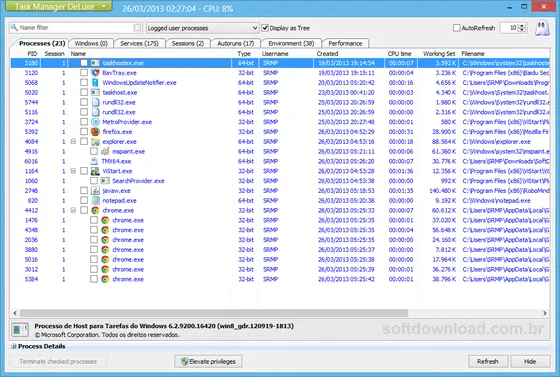The width and height of the screenshot is (560, 377).
Task: Click the AutoRefresh interval value field
Action: pyautogui.click(x=510, y=28)
